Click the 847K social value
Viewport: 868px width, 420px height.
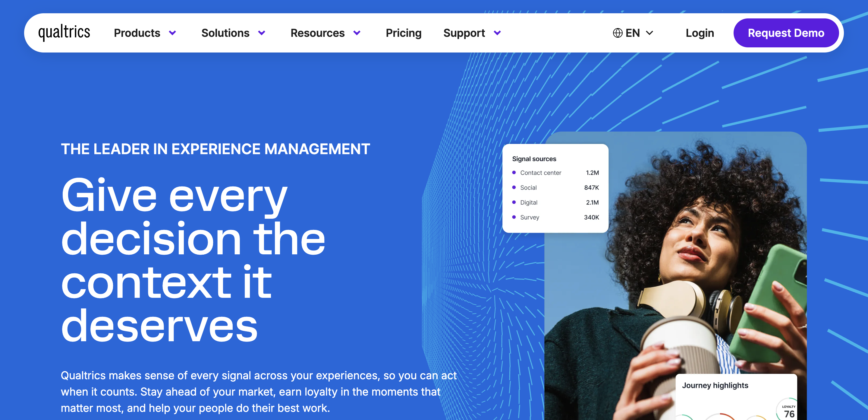point(591,188)
